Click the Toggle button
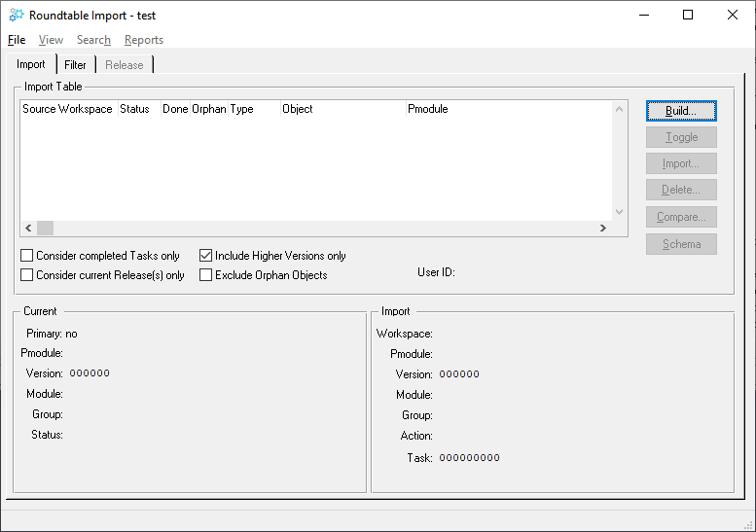This screenshot has height=532, width=756. [681, 137]
